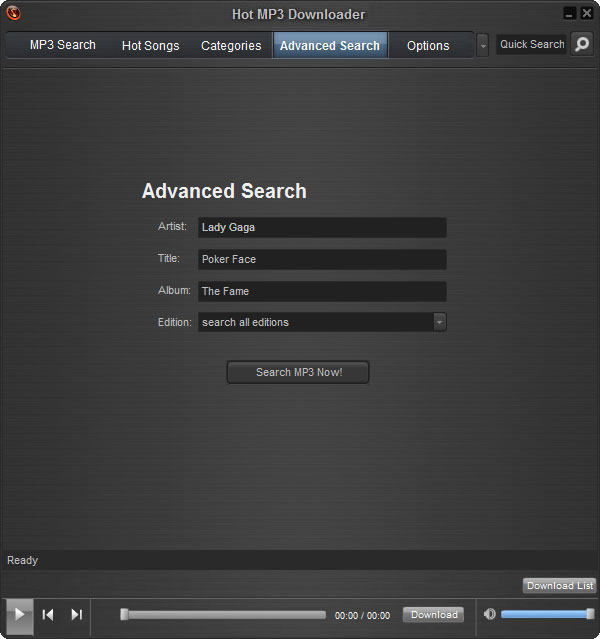This screenshot has width=600, height=639.
Task: Click the blue volume level bar
Action: pyautogui.click(x=543, y=614)
